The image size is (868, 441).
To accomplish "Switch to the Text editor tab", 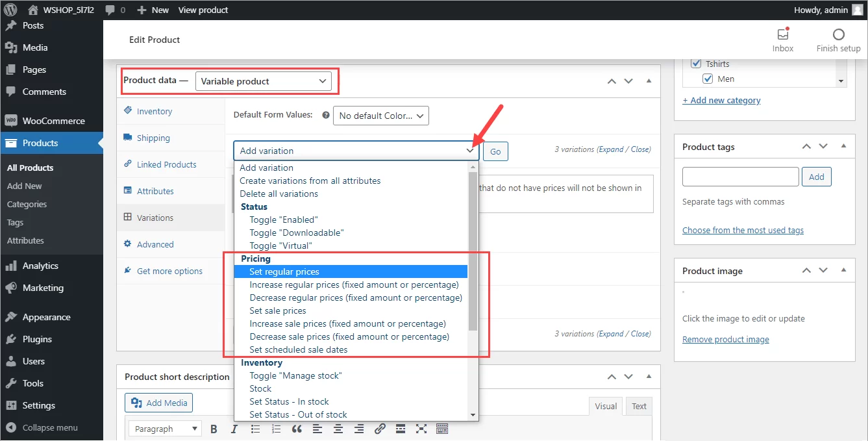I will click(638, 405).
